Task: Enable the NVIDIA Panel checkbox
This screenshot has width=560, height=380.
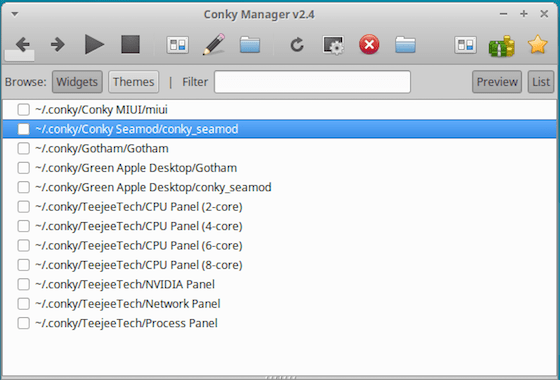Action: point(24,284)
